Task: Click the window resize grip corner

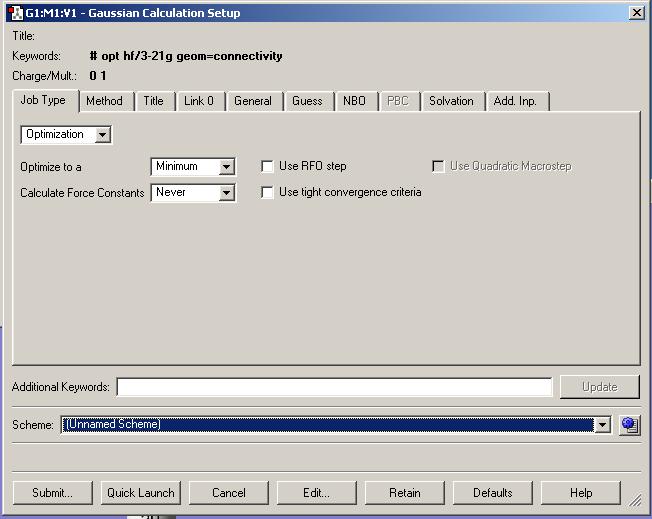Action: 635,500
